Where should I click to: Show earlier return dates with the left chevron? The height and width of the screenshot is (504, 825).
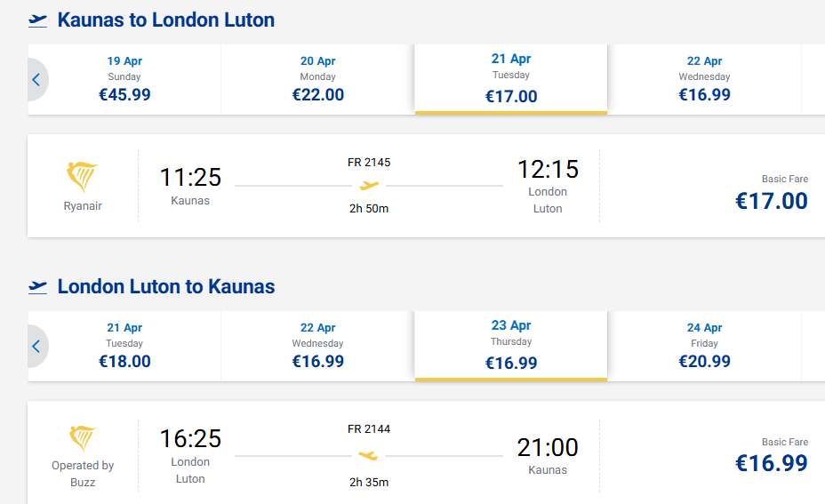[x=36, y=347]
